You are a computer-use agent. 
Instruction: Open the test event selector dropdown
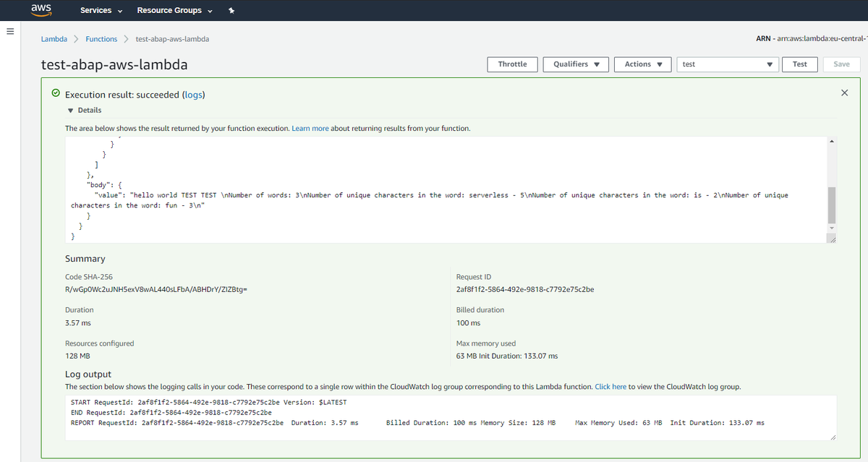728,64
